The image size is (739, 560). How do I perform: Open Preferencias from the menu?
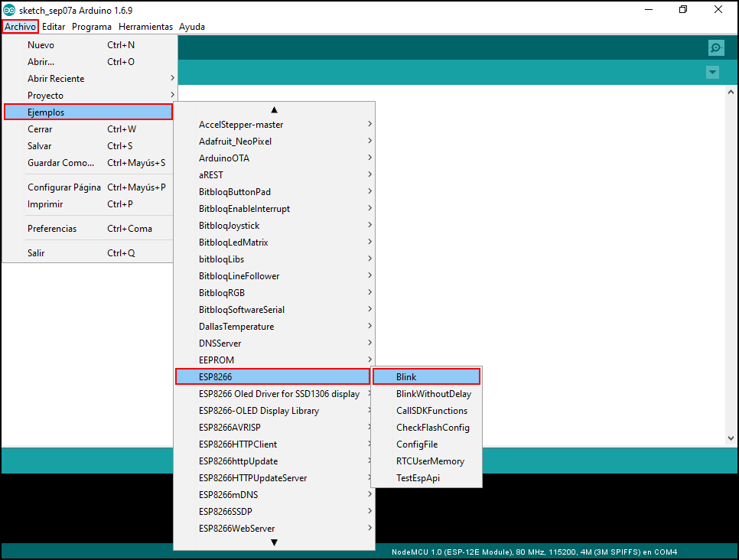(x=89, y=229)
